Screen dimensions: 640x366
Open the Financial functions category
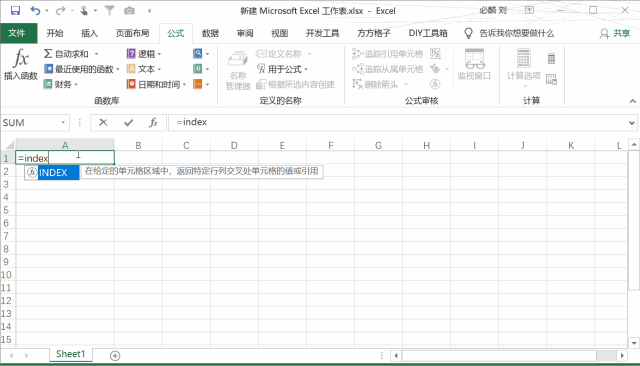[x=60, y=84]
